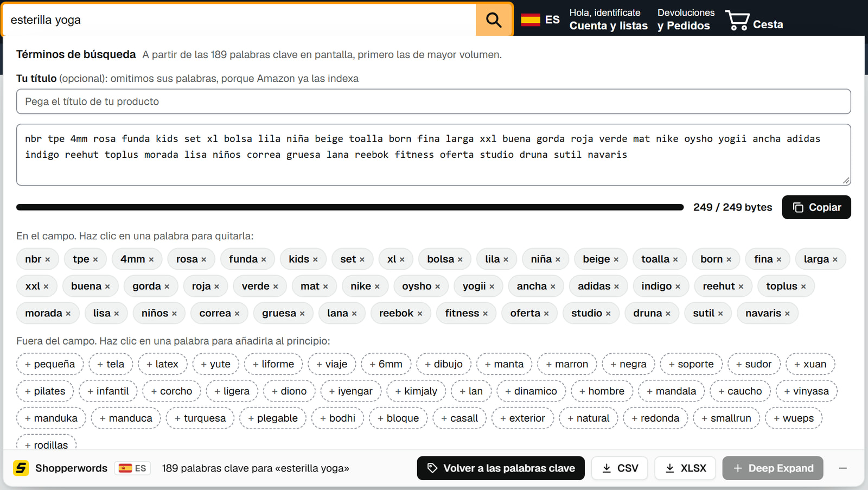Viewport: 868px width, 490px height.
Task: Remove the 'adidas' keyword chip
Action: [598, 287]
